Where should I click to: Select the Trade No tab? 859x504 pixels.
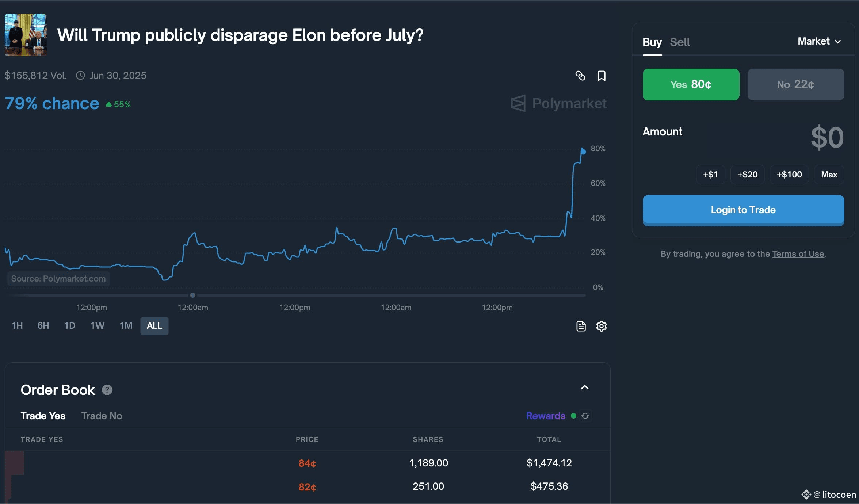[102, 416]
